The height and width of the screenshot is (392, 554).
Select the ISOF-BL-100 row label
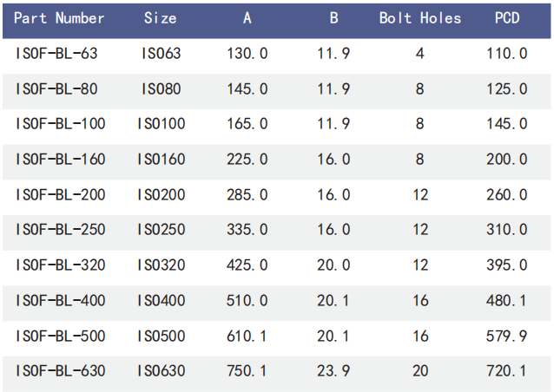point(60,124)
